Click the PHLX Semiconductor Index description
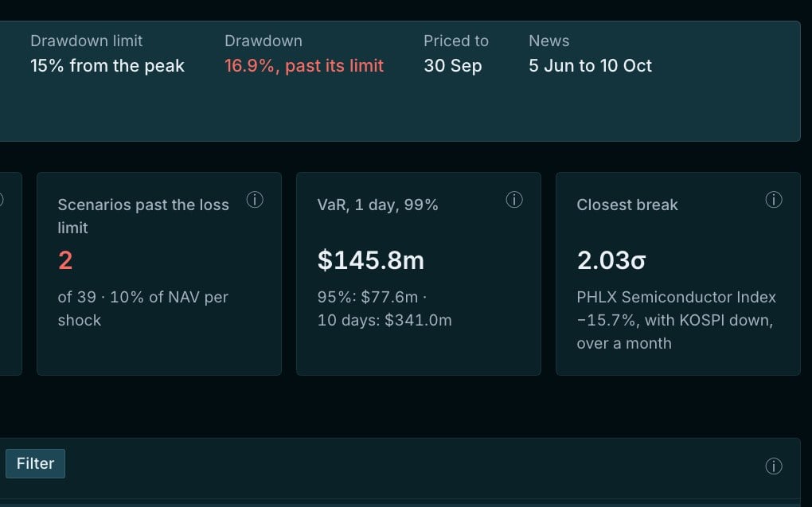 click(677, 320)
